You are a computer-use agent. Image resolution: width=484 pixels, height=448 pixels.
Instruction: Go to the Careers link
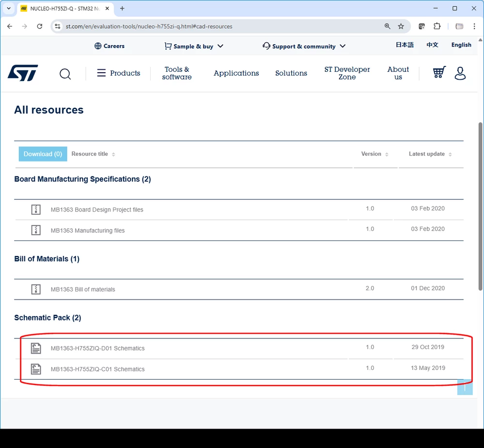(x=109, y=46)
